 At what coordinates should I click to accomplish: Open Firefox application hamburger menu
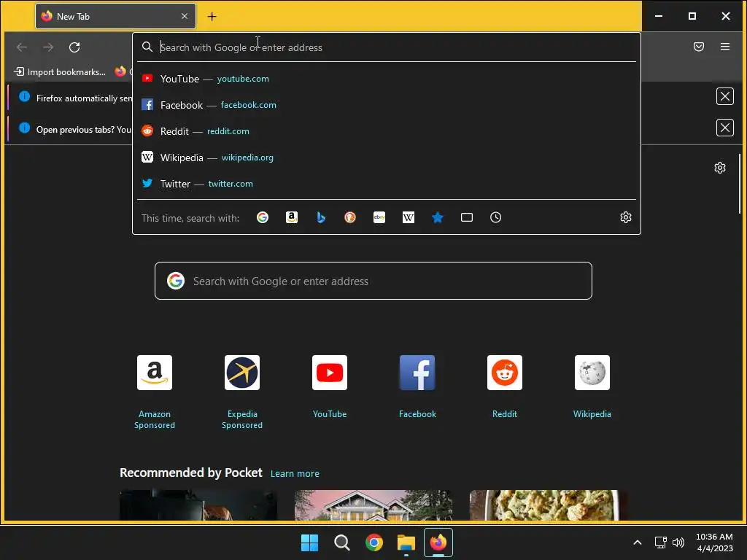coord(725,47)
